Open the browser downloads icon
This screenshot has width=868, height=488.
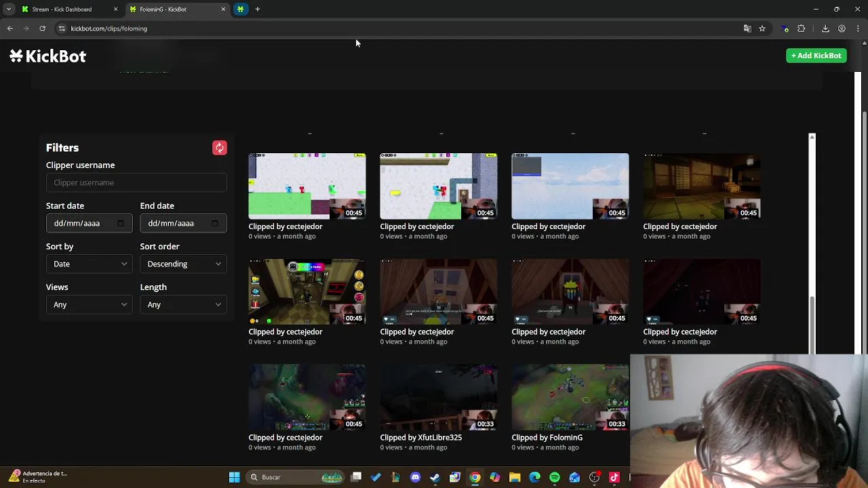825,28
